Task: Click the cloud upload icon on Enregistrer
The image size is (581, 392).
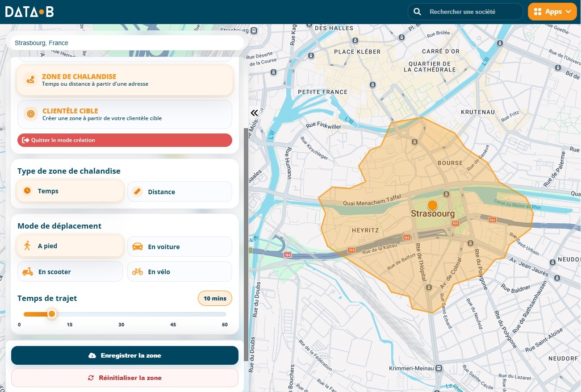Action: [92, 355]
